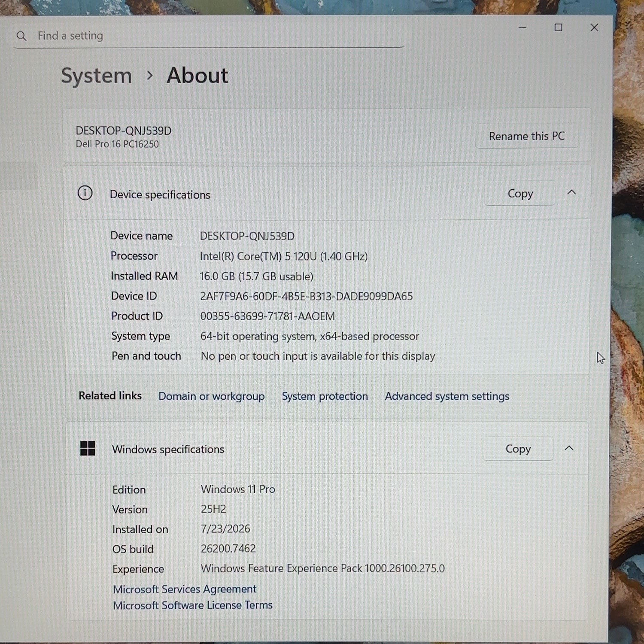Select edition value Windows 11 Pro

click(x=238, y=489)
